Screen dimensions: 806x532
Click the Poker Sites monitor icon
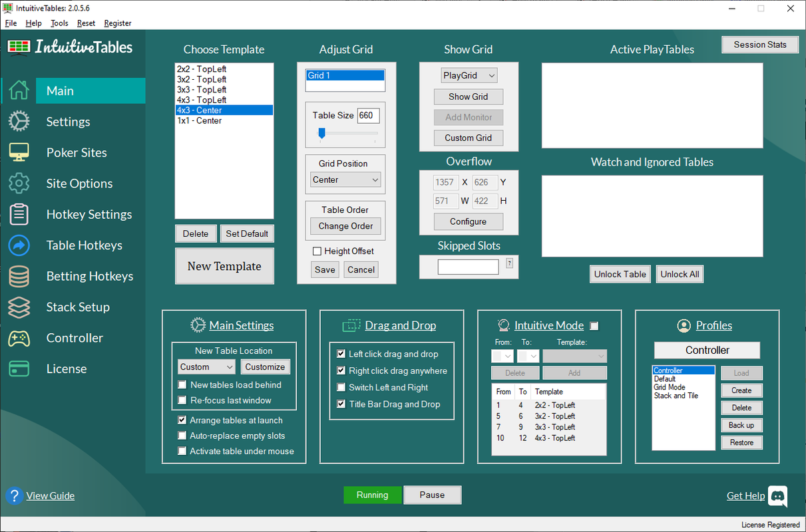[x=19, y=152]
